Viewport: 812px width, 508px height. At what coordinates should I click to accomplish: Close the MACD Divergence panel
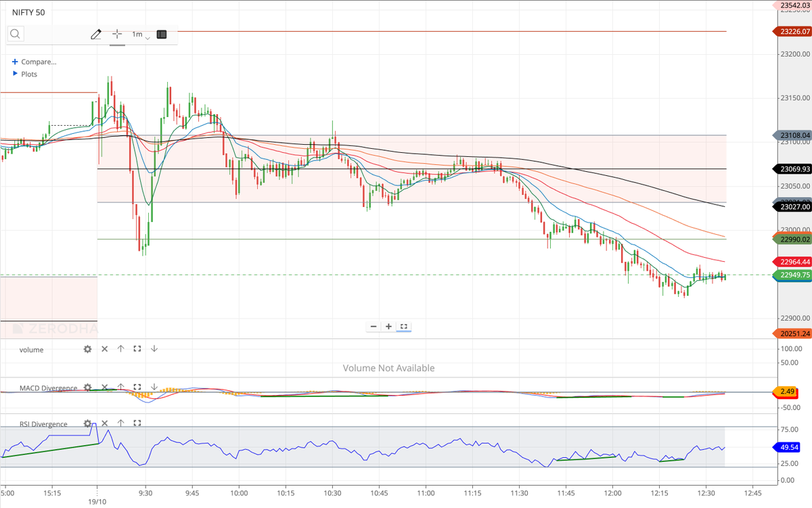(104, 388)
